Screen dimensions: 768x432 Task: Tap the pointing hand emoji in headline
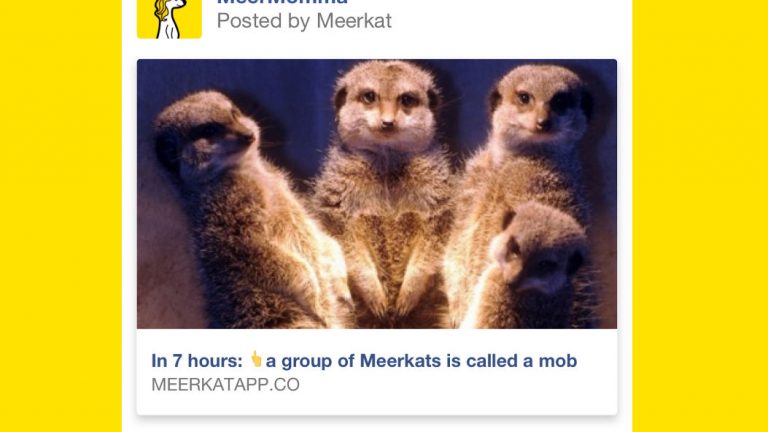point(256,359)
